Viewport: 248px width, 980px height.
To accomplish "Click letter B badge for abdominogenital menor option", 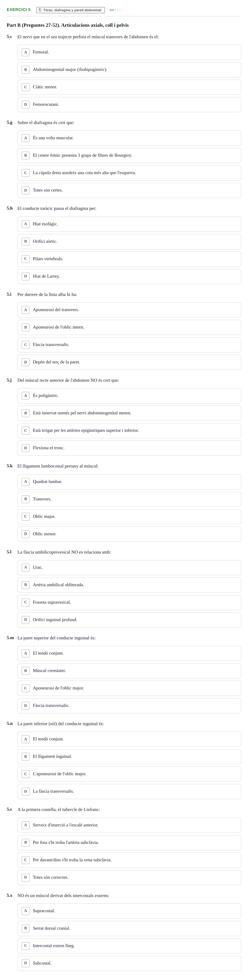I will [x=25, y=413].
